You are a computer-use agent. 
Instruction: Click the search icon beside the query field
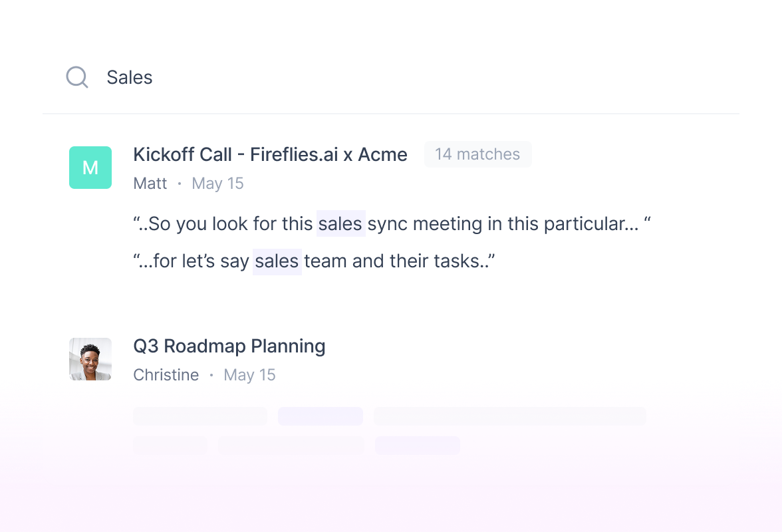[x=76, y=77]
